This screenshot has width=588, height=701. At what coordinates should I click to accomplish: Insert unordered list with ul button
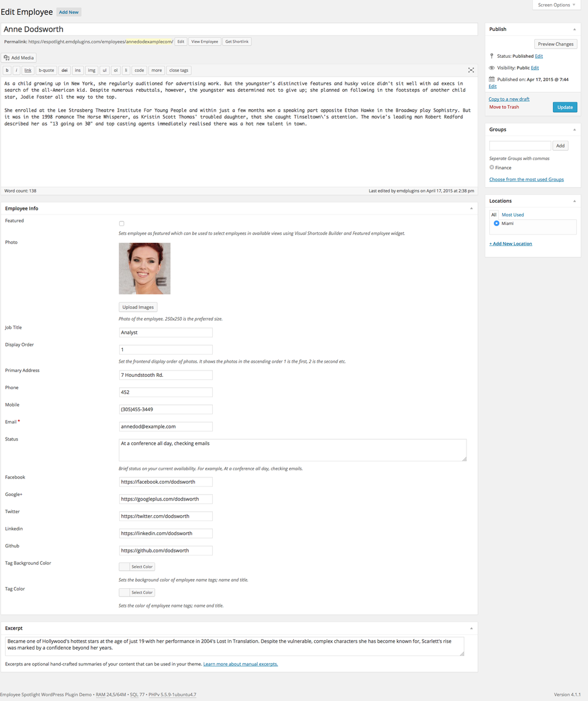tap(105, 70)
